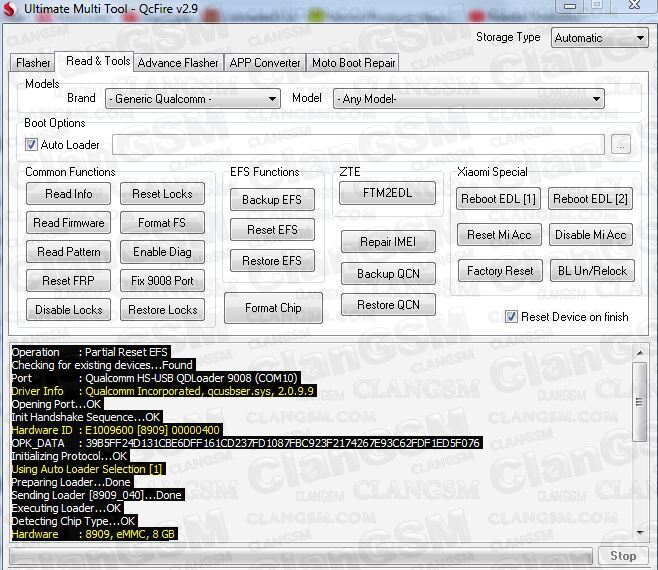
Task: Click the FTM2EDL button
Action: coord(387,193)
